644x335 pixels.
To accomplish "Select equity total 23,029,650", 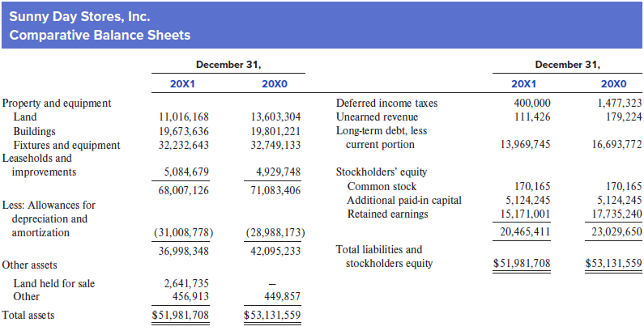I will [617, 231].
